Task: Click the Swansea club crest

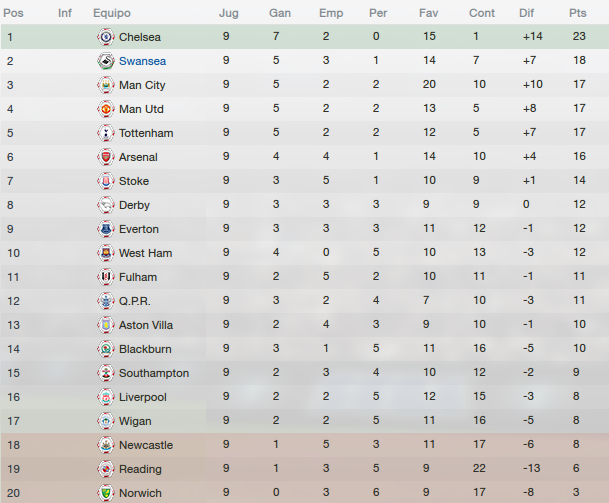Action: click(106, 61)
